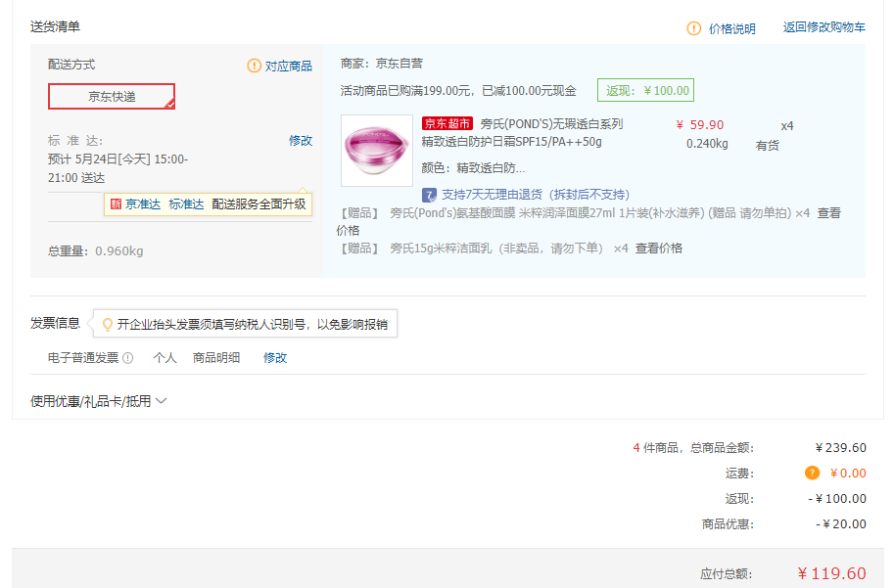Click the lightbulb icon in invoice tip

pyautogui.click(x=107, y=325)
